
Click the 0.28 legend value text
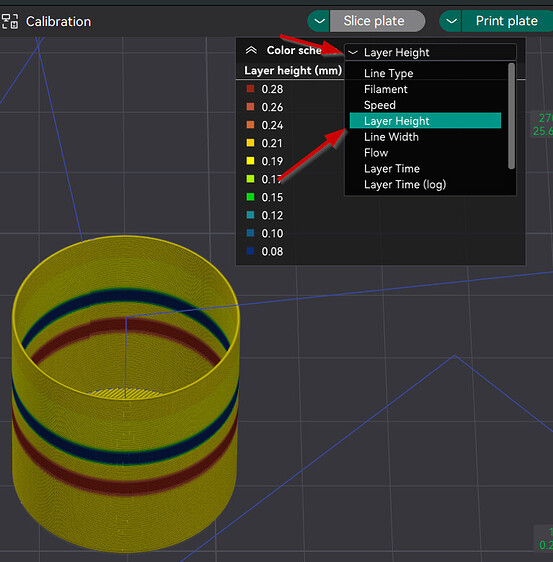(x=272, y=89)
